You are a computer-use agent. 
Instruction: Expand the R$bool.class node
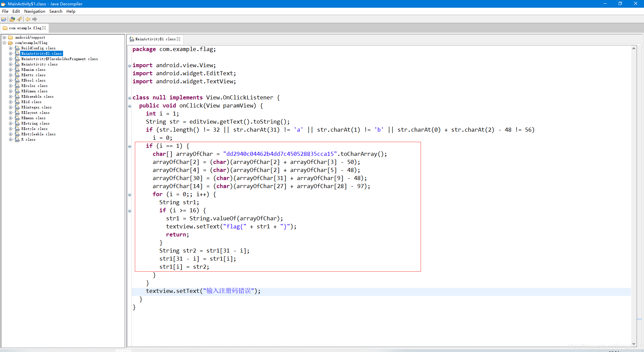tap(11, 80)
